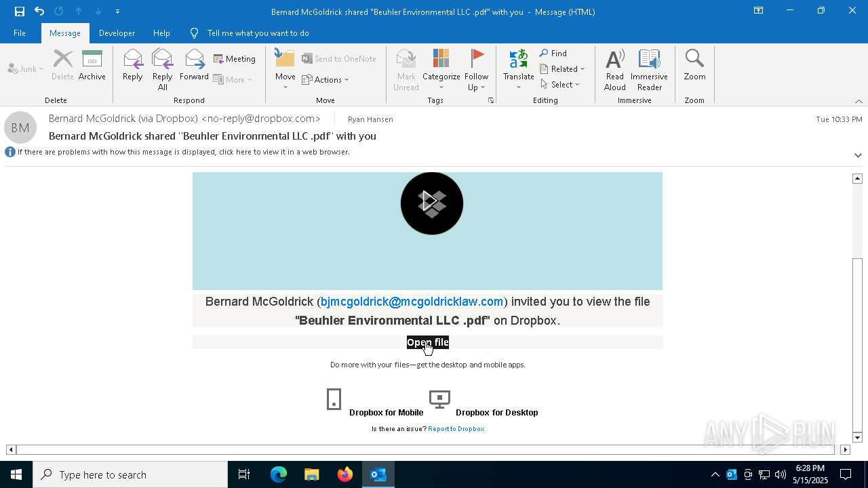Click the taskbar search box

pos(130,474)
